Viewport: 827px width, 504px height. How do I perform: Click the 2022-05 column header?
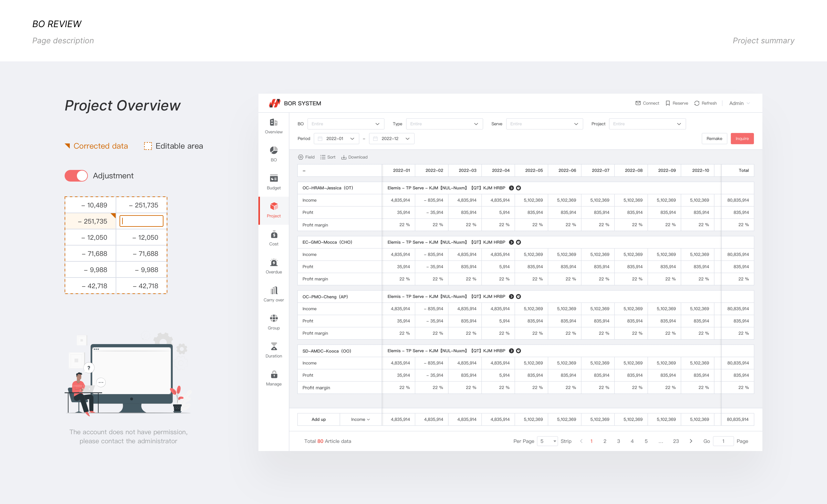(x=532, y=170)
